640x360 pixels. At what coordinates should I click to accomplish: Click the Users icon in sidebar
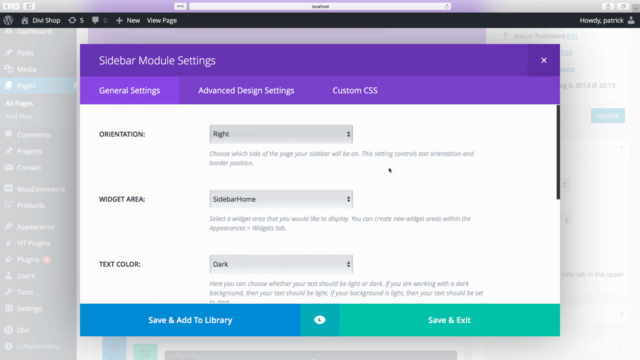(9, 276)
